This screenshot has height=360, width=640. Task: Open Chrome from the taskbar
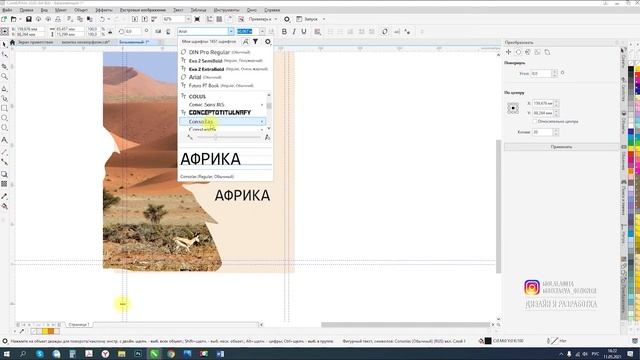(171, 354)
